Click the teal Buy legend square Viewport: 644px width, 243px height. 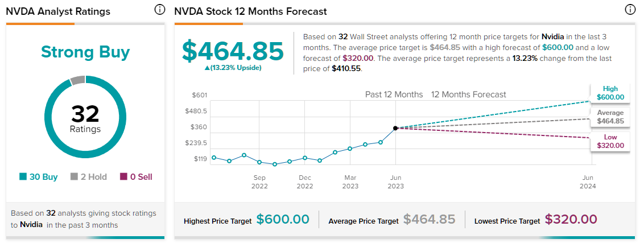coord(22,177)
